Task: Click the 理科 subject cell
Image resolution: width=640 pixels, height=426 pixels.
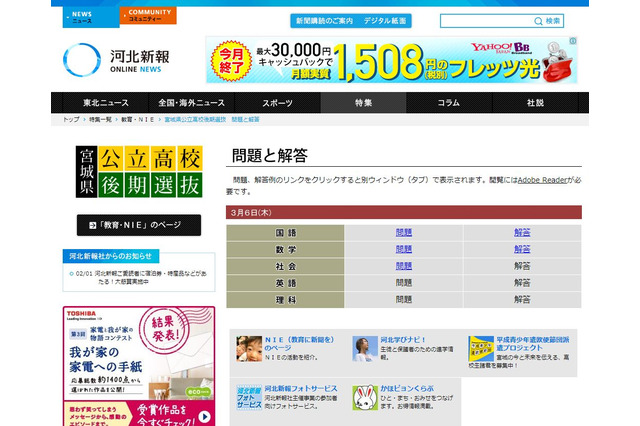Action: pos(285,300)
